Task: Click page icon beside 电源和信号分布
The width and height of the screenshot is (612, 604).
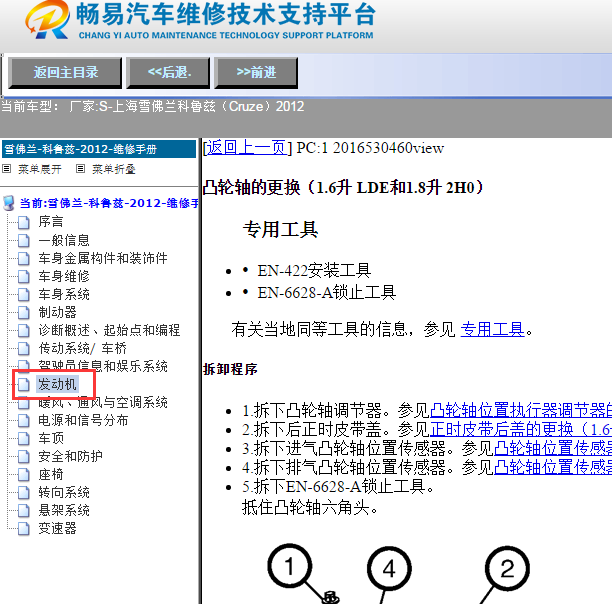Action: 24,421
